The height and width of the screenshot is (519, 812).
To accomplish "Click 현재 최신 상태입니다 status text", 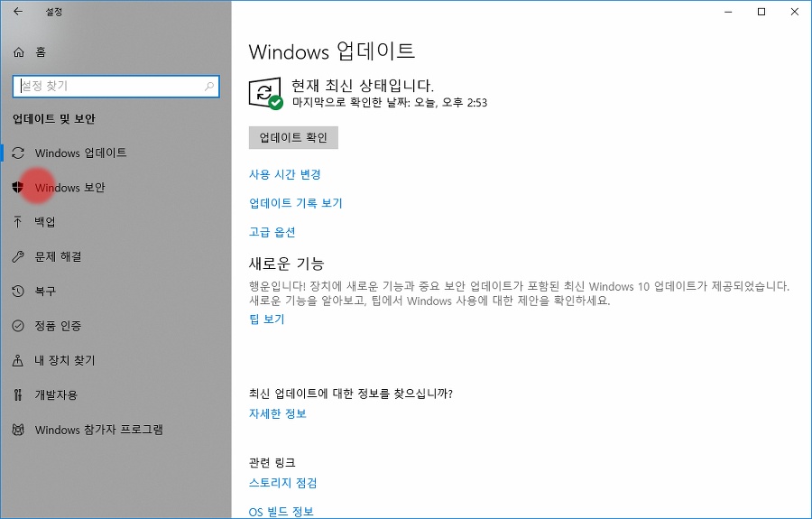I will pos(363,86).
